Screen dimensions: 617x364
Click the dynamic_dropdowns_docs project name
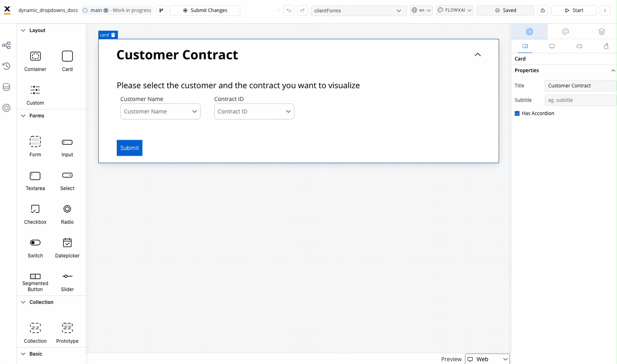48,10
